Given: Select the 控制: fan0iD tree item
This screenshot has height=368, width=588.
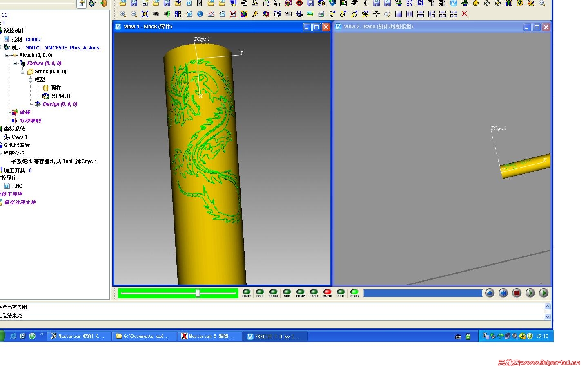Looking at the screenshot, I should 26,40.
